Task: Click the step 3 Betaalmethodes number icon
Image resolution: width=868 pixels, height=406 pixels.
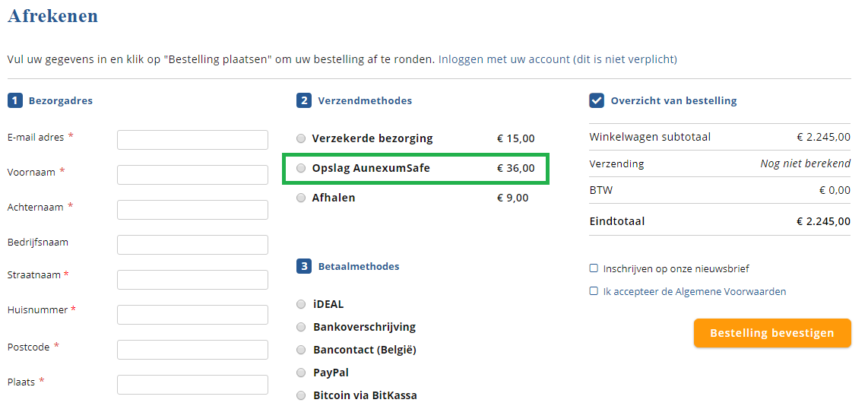Action: (x=304, y=266)
